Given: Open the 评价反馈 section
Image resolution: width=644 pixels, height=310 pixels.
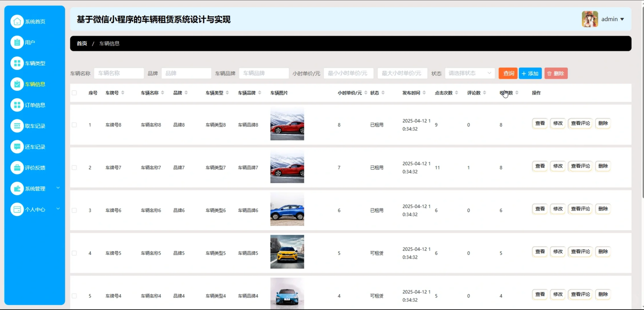Looking at the screenshot, I should (35, 168).
